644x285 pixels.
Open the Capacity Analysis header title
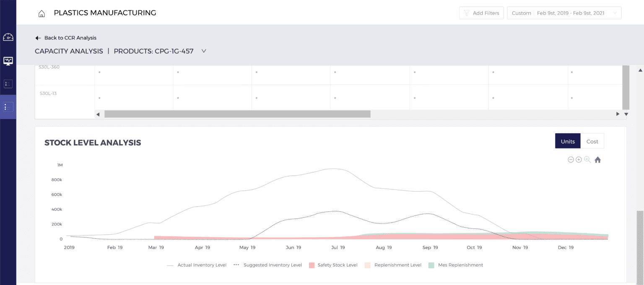coord(69,51)
